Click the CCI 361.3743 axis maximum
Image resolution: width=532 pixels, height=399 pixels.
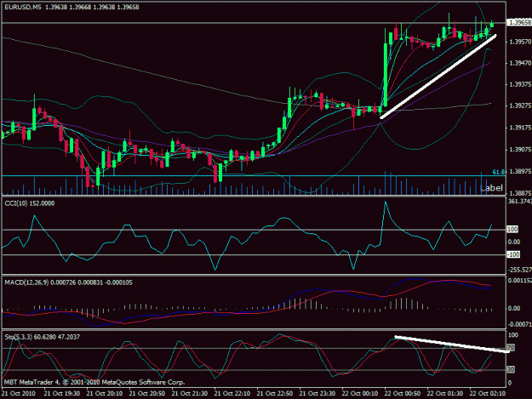[520, 202]
